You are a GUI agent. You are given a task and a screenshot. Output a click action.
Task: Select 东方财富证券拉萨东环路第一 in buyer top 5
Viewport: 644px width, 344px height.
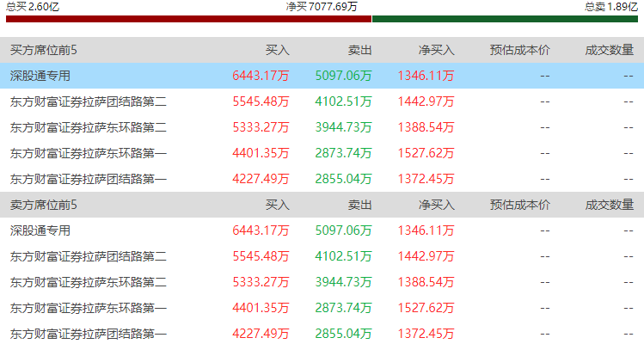pos(89,153)
